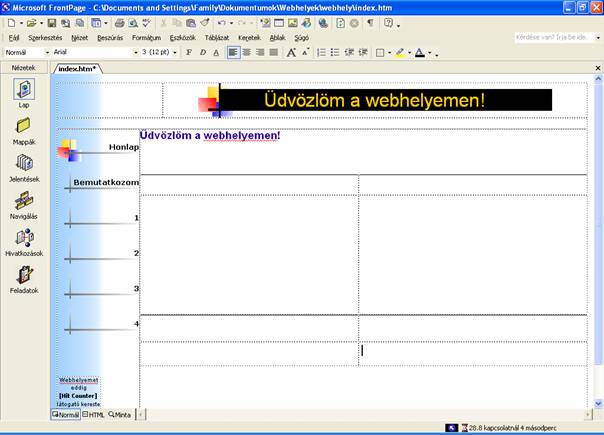604x435 pixels.
Task: Click the Print toolbar icon
Action: tap(120, 22)
